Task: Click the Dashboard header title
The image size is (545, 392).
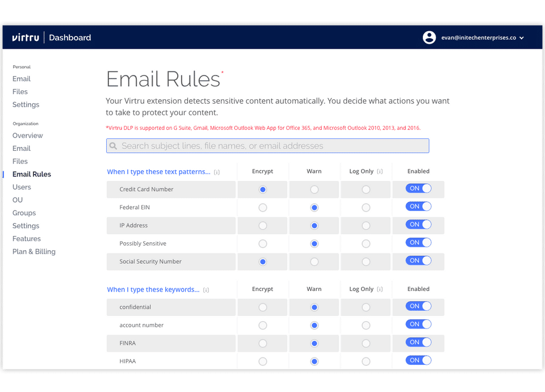Action: (70, 37)
